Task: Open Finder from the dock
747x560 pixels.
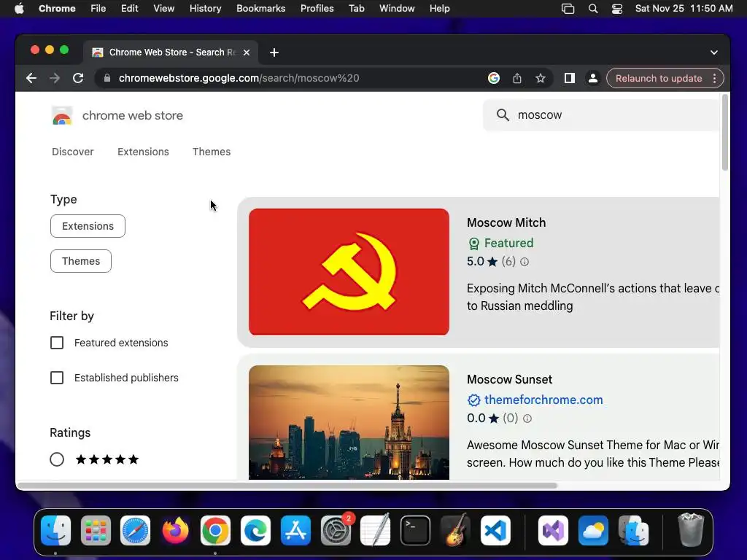Action: [55, 531]
